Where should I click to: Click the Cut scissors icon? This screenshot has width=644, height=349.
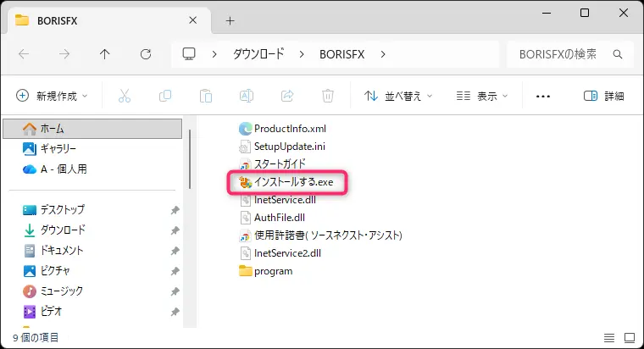coord(124,96)
